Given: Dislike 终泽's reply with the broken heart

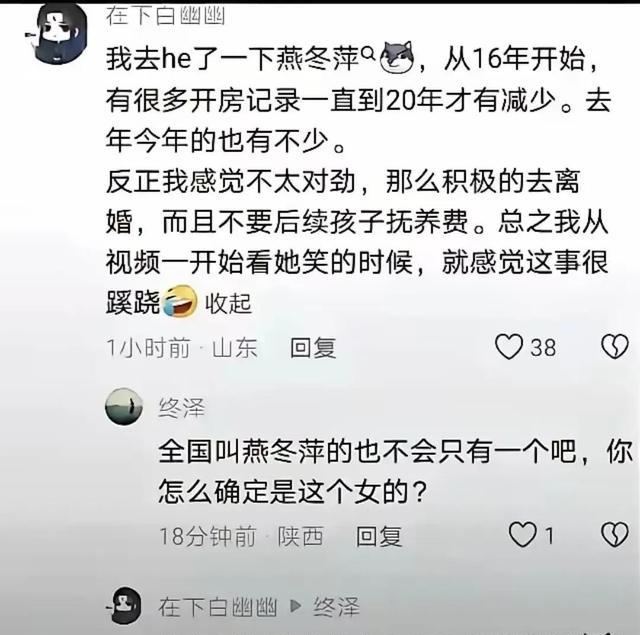Looking at the screenshot, I should click(614, 535).
